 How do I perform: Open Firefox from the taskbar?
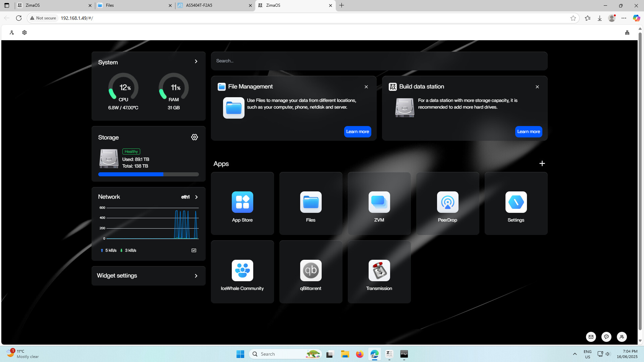point(360,354)
